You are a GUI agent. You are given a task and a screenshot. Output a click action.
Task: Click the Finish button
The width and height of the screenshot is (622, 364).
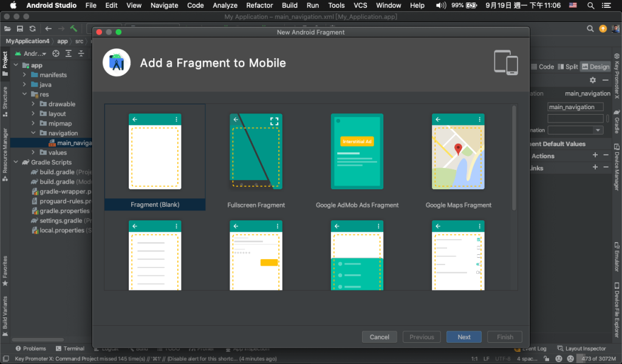coord(505,337)
